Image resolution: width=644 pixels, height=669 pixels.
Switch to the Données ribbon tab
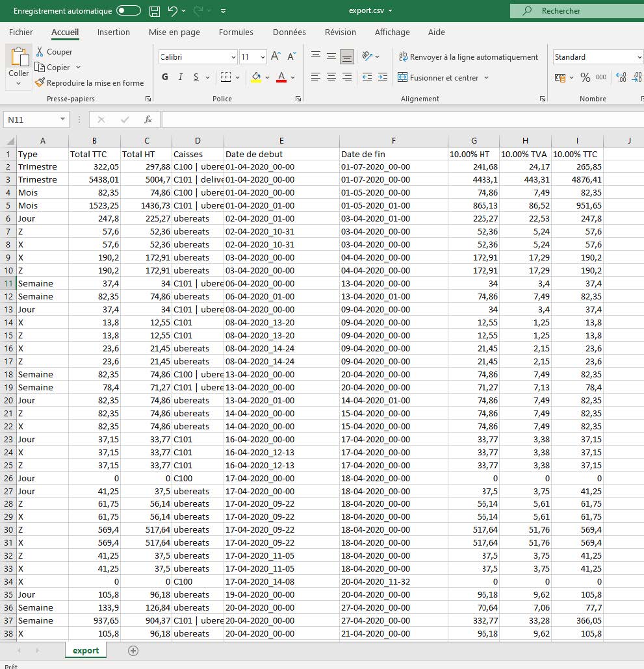point(289,32)
